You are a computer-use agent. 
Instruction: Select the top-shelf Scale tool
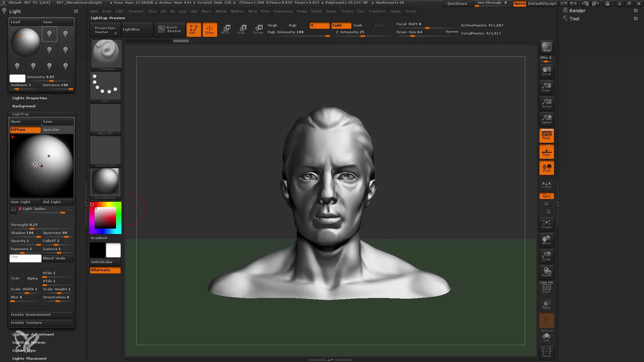(242, 29)
